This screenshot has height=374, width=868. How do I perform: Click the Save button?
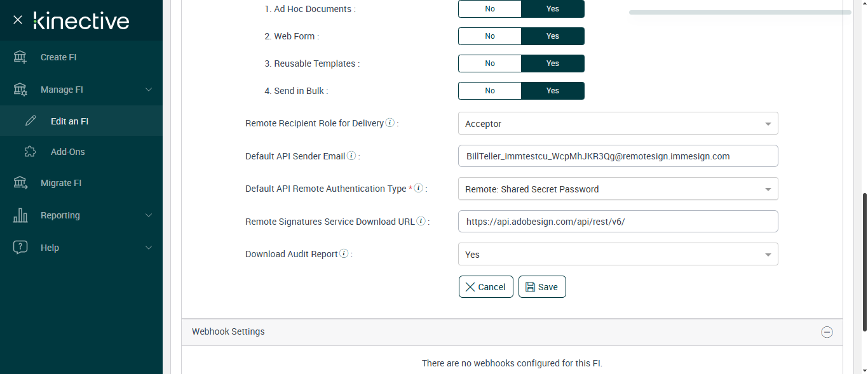[542, 286]
